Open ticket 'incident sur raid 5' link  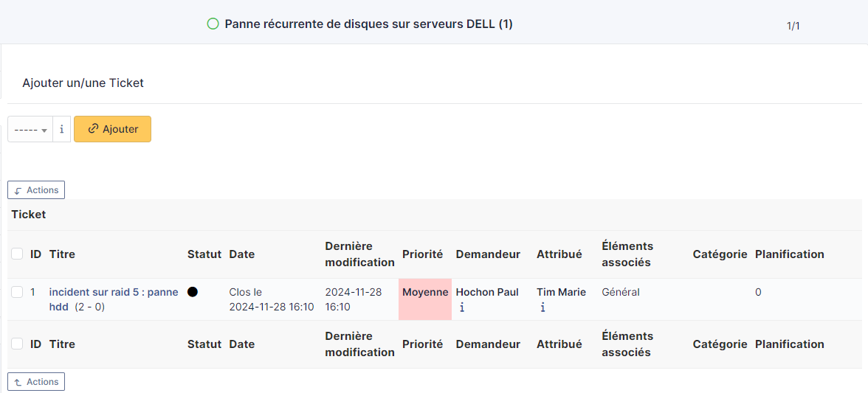click(x=114, y=292)
